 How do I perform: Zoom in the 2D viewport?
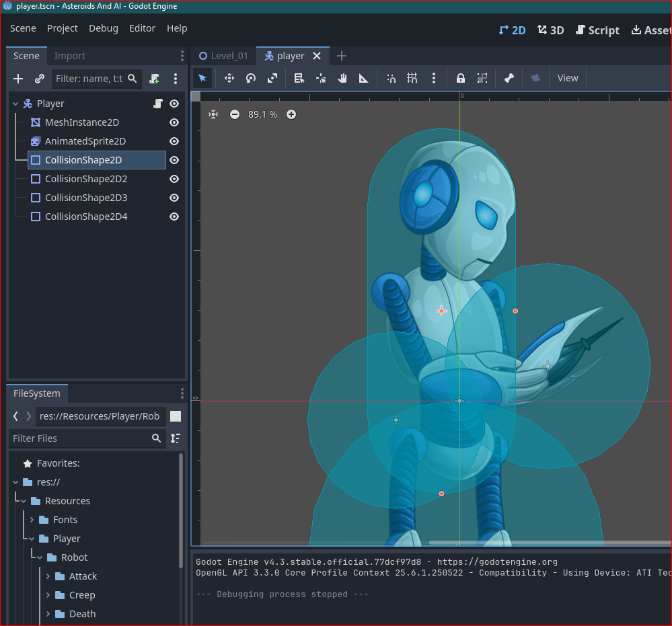click(x=291, y=114)
